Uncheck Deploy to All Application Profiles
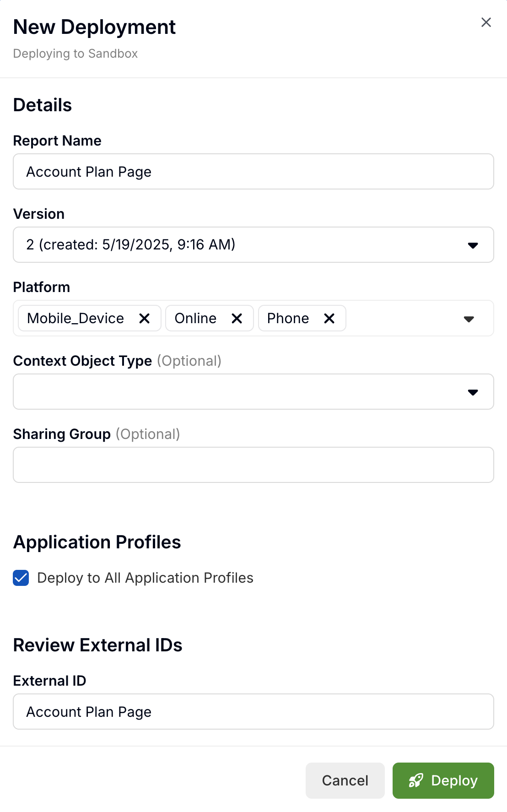Image resolution: width=507 pixels, height=812 pixels. 21,578
